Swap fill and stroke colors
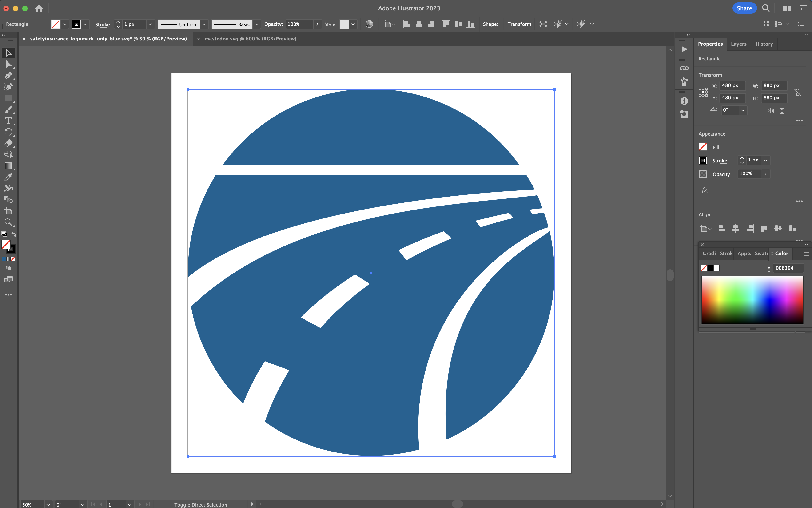812x508 pixels. (14, 234)
